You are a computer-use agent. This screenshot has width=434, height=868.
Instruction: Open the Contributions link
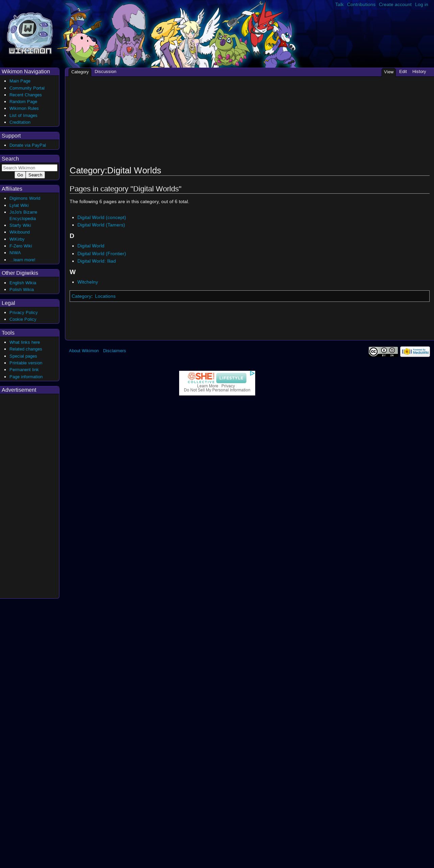click(x=361, y=5)
